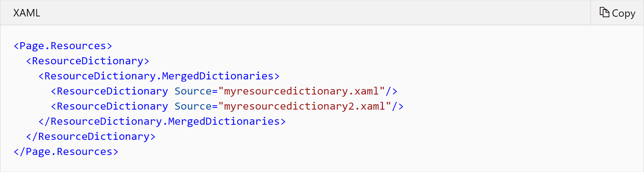Click ResourceDictionary element name on the myresourcedictionary2.xaml line
644x172 pixels.
(x=112, y=106)
